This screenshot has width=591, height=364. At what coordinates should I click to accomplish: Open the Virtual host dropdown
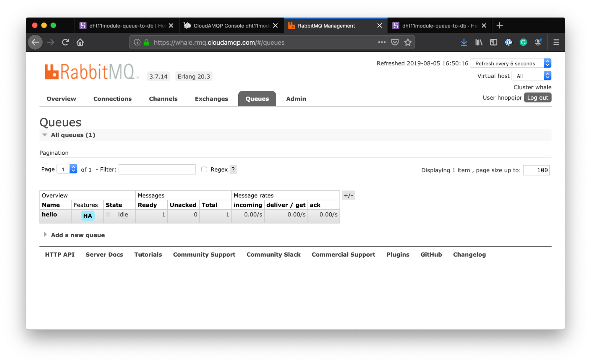531,76
